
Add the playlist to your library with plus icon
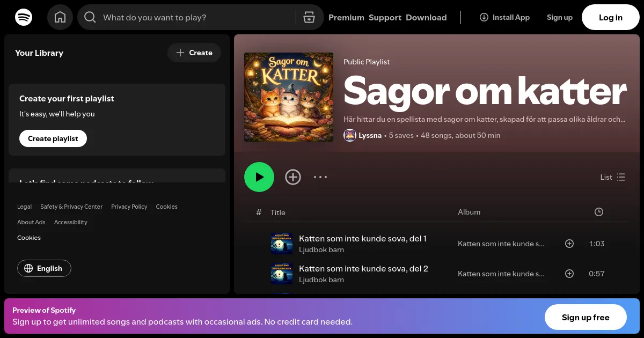tap(293, 177)
